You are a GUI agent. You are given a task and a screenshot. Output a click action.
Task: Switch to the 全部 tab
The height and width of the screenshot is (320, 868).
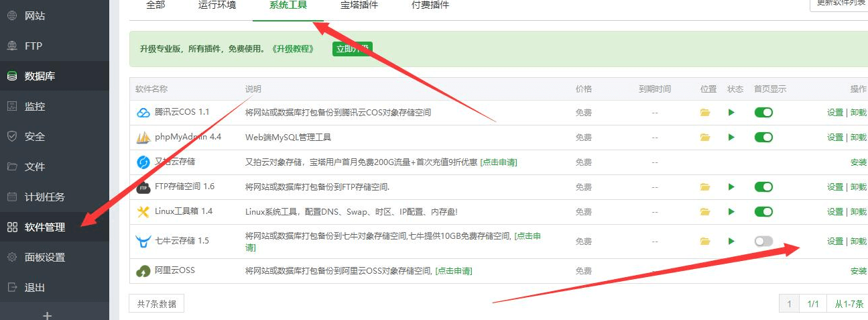[155, 5]
